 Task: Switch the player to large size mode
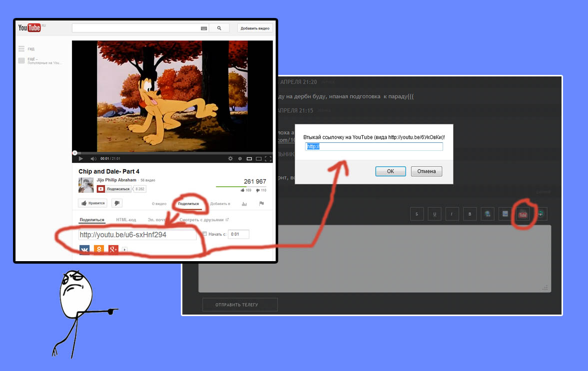point(258,158)
